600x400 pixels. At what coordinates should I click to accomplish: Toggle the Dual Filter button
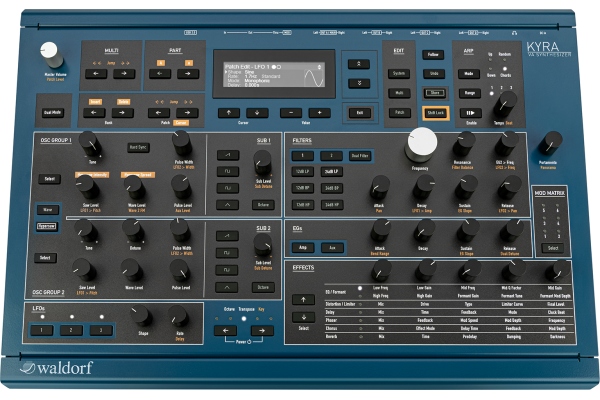click(x=360, y=156)
